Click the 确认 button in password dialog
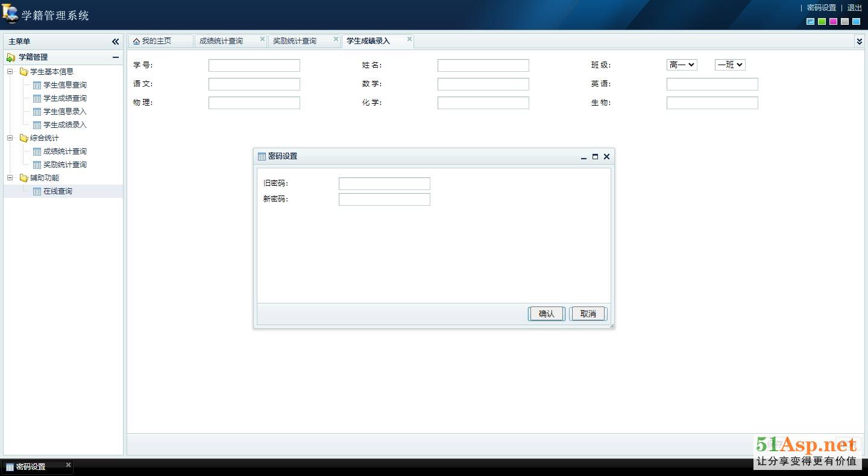This screenshot has height=476, width=868. pos(546,314)
